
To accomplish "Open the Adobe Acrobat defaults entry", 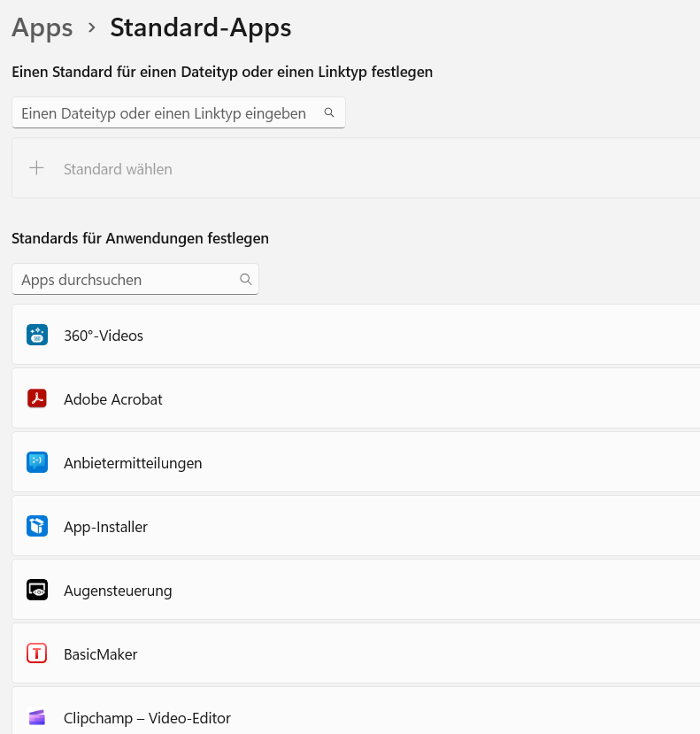I will tap(354, 399).
